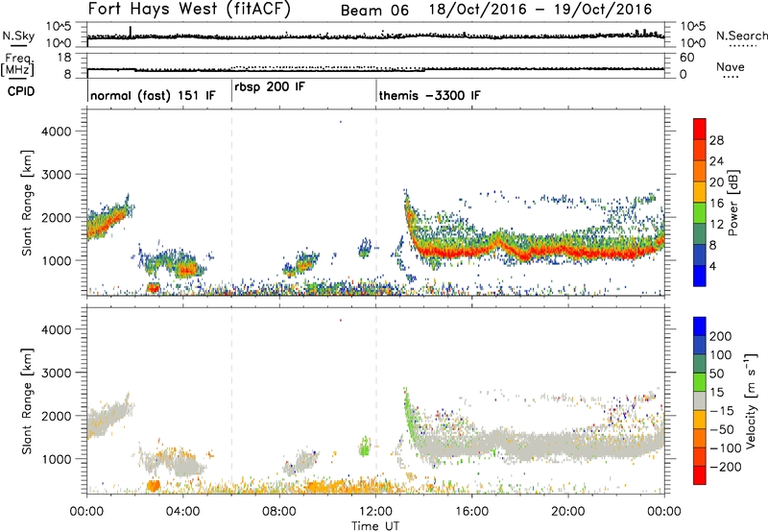The height and width of the screenshot is (532, 768).
Task: Click the 'CPID' row label
Action: pyautogui.click(x=21, y=91)
